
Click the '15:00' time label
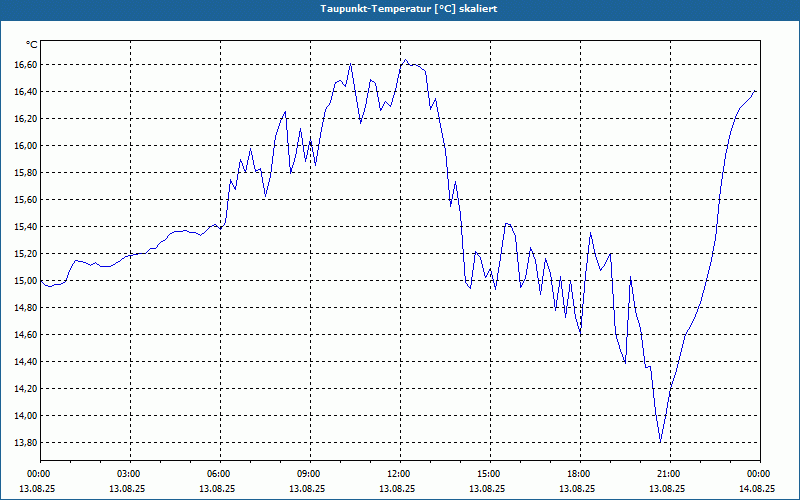(x=490, y=474)
